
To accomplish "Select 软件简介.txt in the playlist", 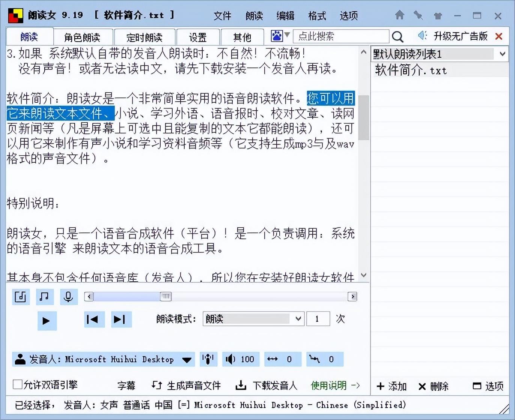I will pyautogui.click(x=439, y=70).
